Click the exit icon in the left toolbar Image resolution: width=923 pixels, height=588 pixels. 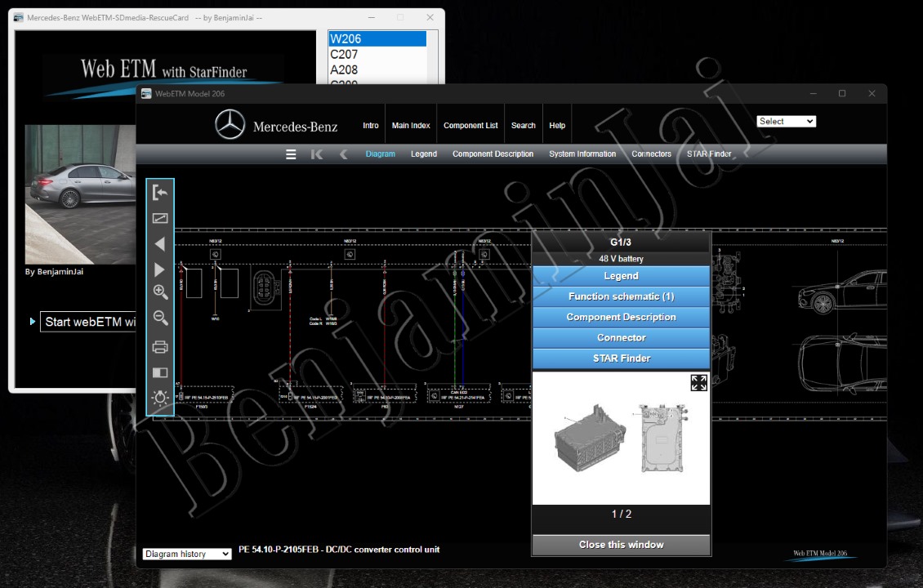click(x=160, y=193)
